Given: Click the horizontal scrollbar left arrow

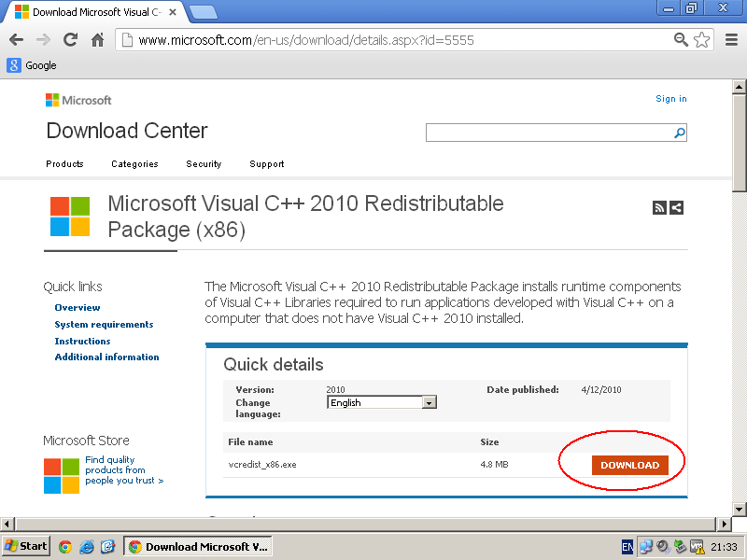Looking at the screenshot, I should click(7, 525).
